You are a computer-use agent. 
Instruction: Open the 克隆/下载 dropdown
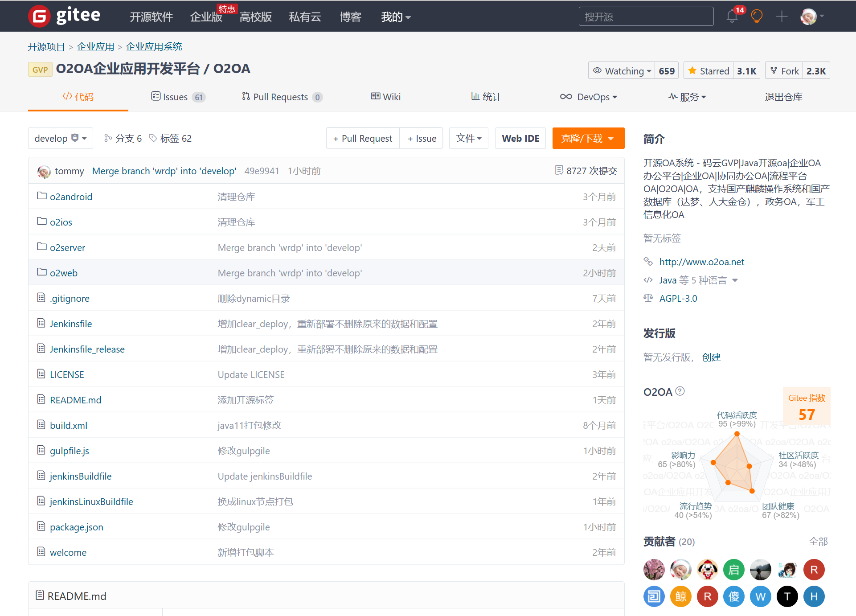pos(588,138)
